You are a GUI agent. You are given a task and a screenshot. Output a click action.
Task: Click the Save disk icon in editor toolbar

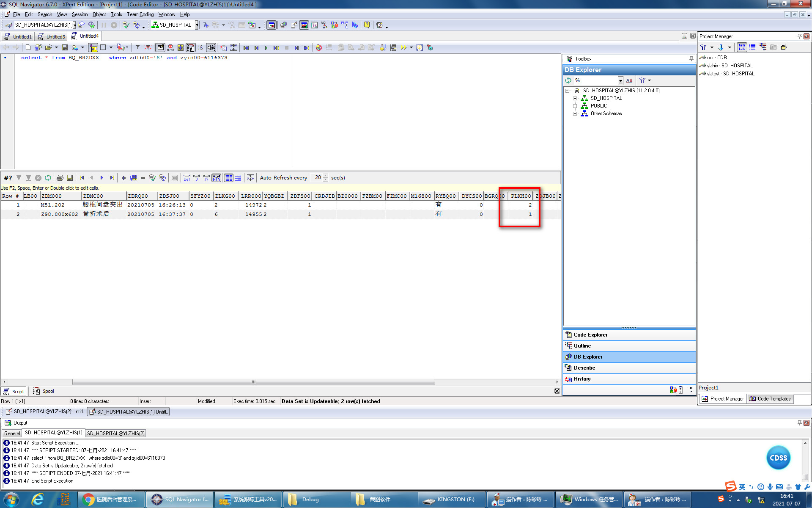click(65, 47)
